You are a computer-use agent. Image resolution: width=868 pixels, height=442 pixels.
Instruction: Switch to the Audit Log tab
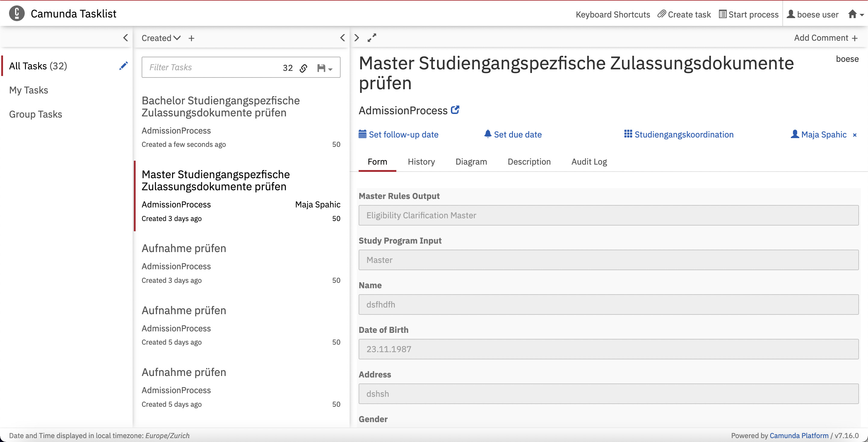coord(589,162)
